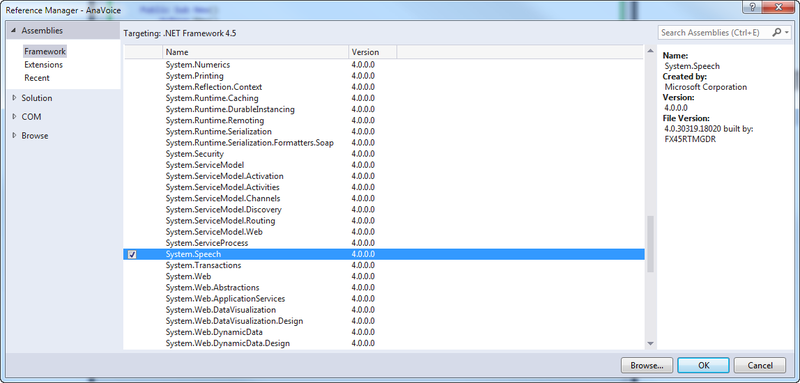Select System.Web.DataVisualization.Design row
The height and width of the screenshot is (383, 800).
[x=384, y=321]
